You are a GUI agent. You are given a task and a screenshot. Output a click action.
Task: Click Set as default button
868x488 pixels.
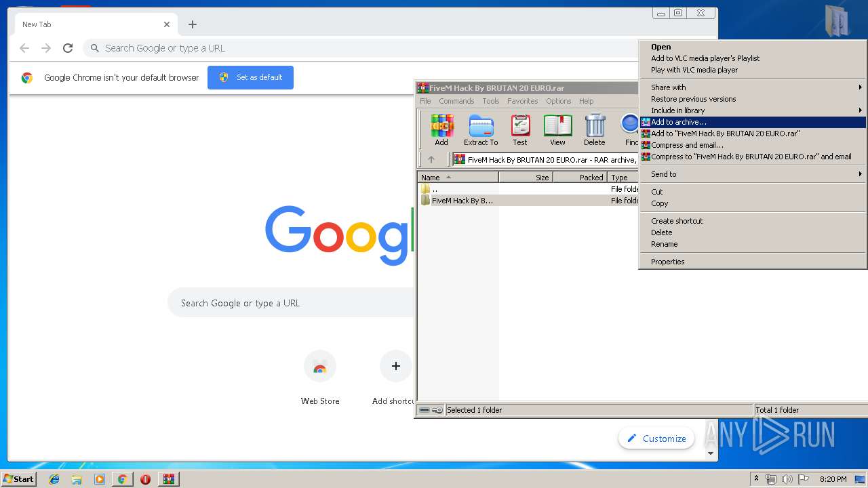[250, 77]
